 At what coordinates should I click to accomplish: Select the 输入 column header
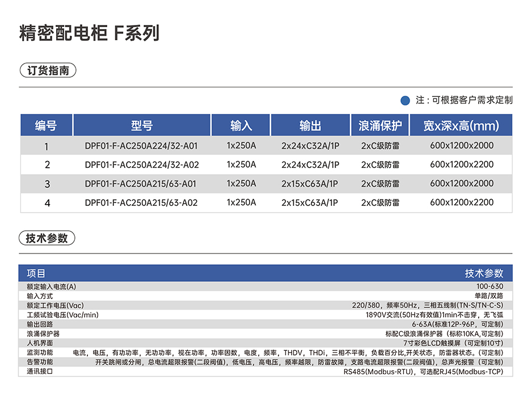241,126
